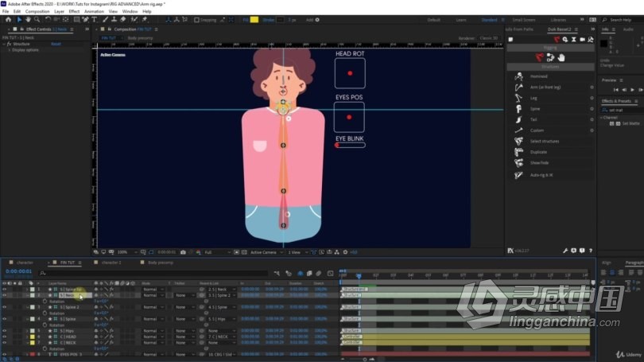The width and height of the screenshot is (644, 362).
Task: Open the viewer zoom 100% dropdown
Action: pos(127,252)
